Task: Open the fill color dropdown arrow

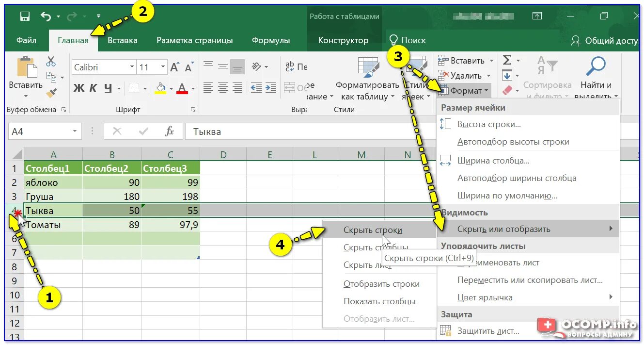Action: pyautogui.click(x=171, y=88)
